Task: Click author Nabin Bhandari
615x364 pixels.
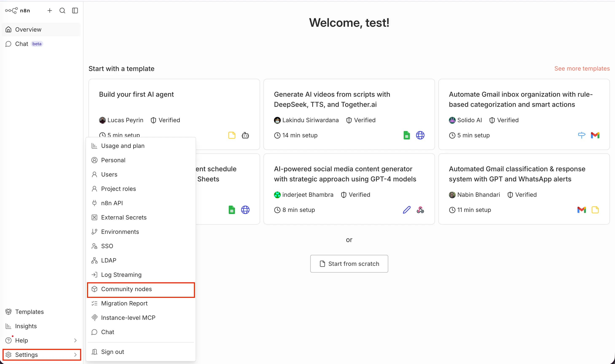Action: click(479, 195)
